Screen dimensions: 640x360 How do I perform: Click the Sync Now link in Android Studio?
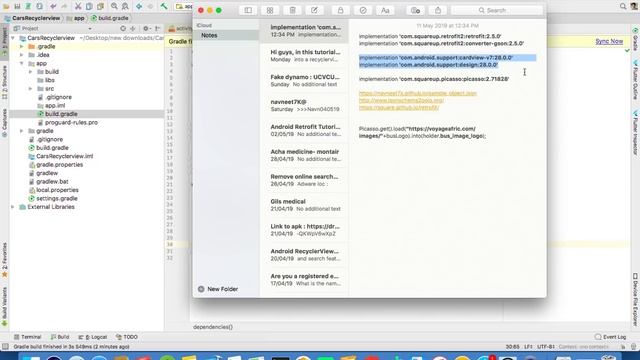pos(609,41)
